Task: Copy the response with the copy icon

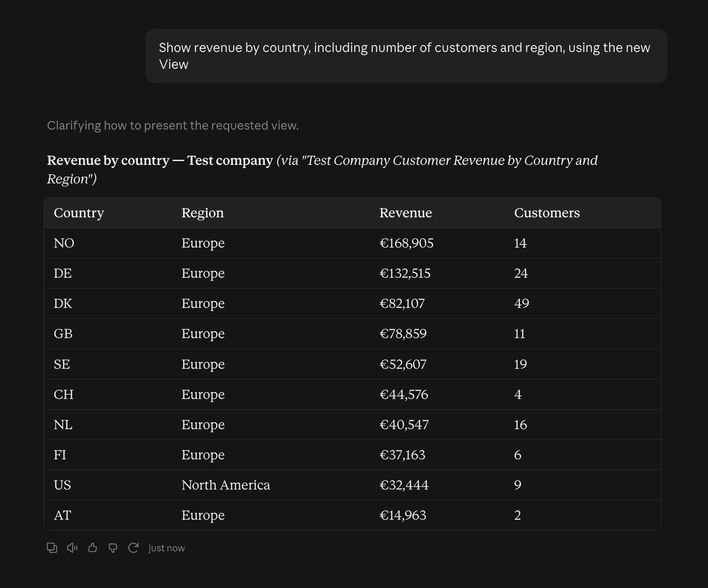Action: (x=52, y=548)
